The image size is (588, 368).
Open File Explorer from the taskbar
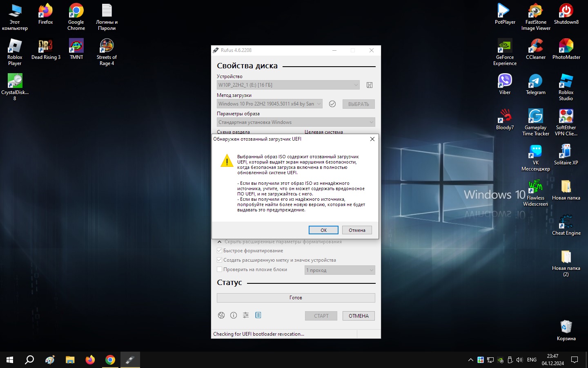(x=70, y=360)
